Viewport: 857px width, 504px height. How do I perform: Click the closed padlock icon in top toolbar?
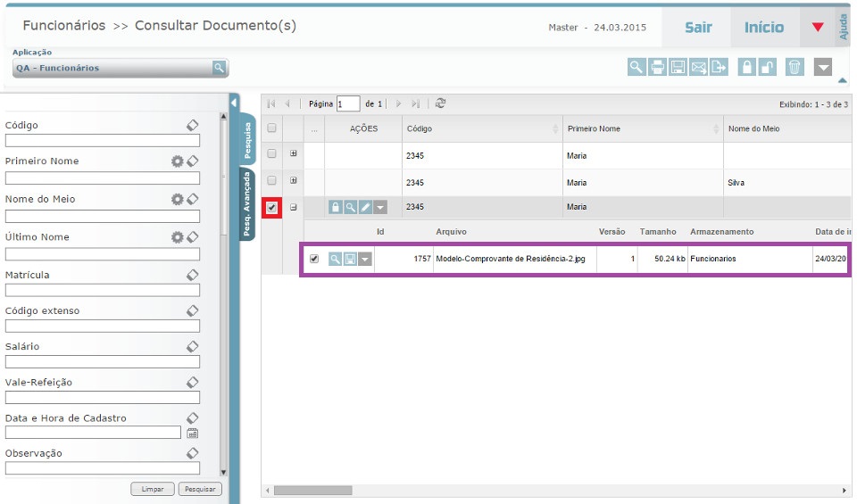coord(746,67)
